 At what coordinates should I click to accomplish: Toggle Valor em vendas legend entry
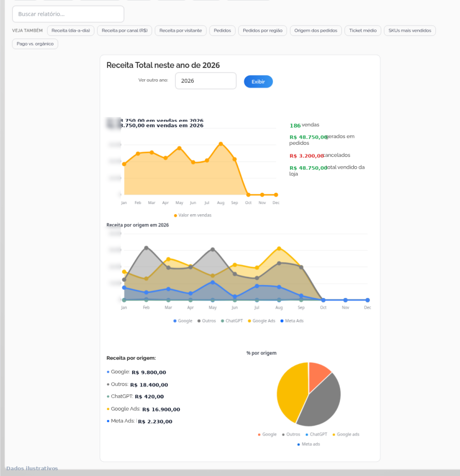coord(193,215)
